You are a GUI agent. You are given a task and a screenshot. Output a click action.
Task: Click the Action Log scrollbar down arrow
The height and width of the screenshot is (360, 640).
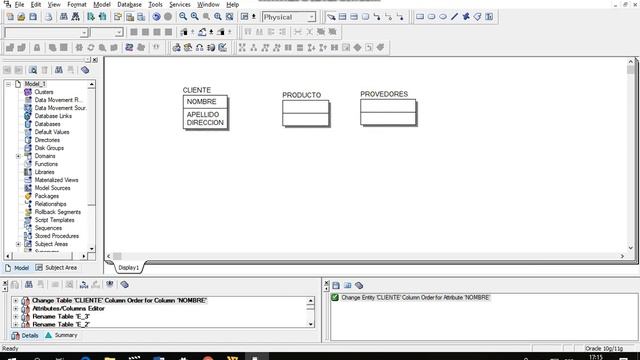coord(311,324)
